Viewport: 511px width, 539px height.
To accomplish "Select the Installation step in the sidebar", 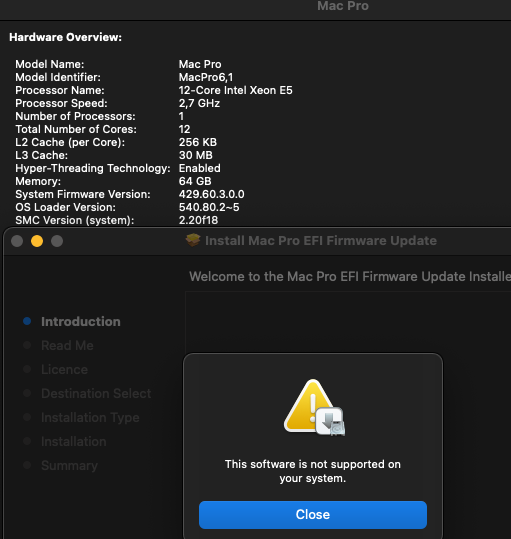I will [74, 441].
